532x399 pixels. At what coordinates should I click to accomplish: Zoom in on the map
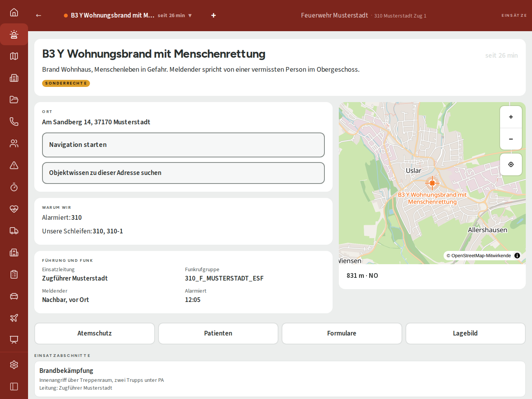tap(511, 117)
